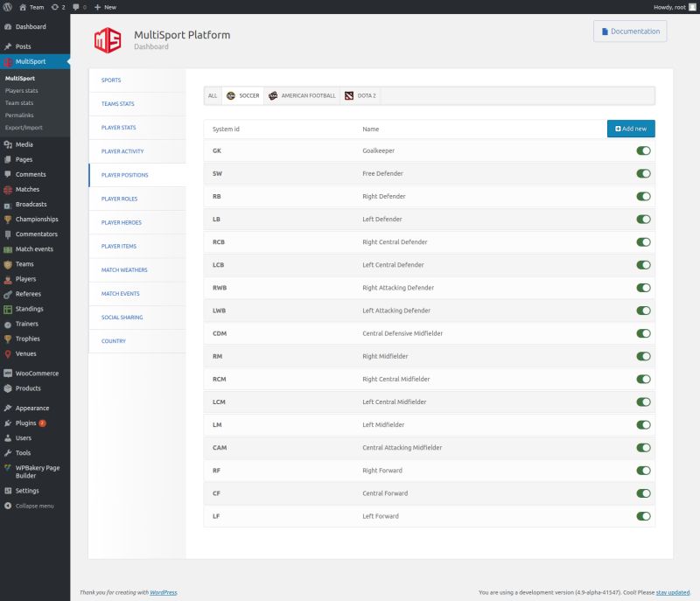700x601 pixels.
Task: Disable the GK Goalkeeper position
Action: tap(643, 150)
